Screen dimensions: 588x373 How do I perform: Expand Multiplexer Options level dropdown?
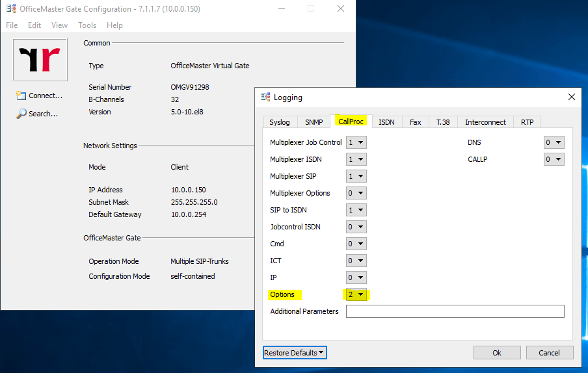(x=356, y=193)
